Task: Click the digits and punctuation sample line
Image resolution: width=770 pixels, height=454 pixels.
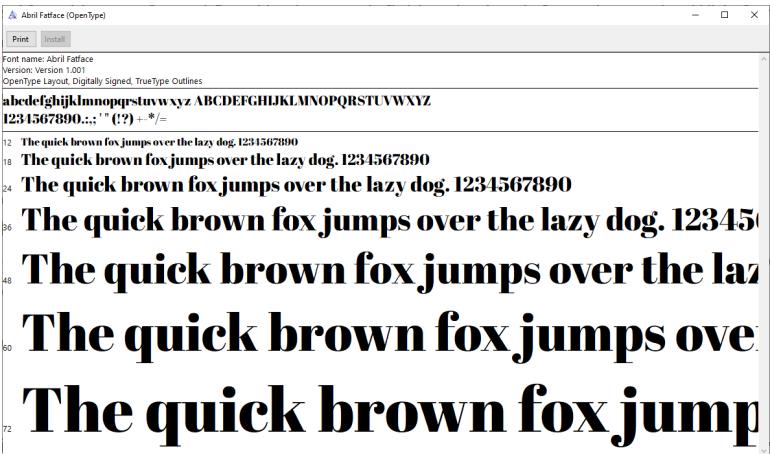Action: click(x=85, y=119)
